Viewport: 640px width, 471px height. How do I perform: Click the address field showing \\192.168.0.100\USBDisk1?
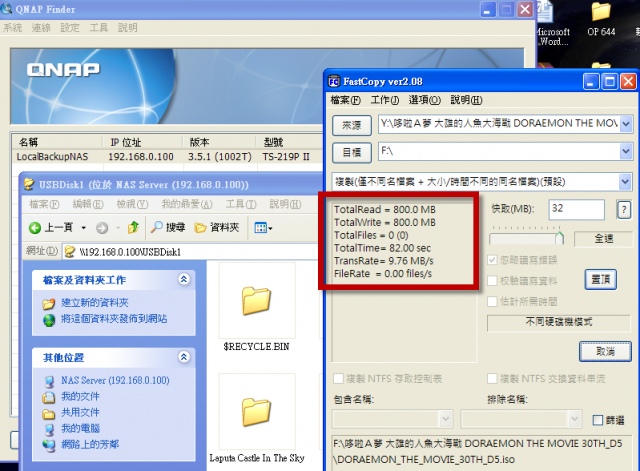coord(190,252)
